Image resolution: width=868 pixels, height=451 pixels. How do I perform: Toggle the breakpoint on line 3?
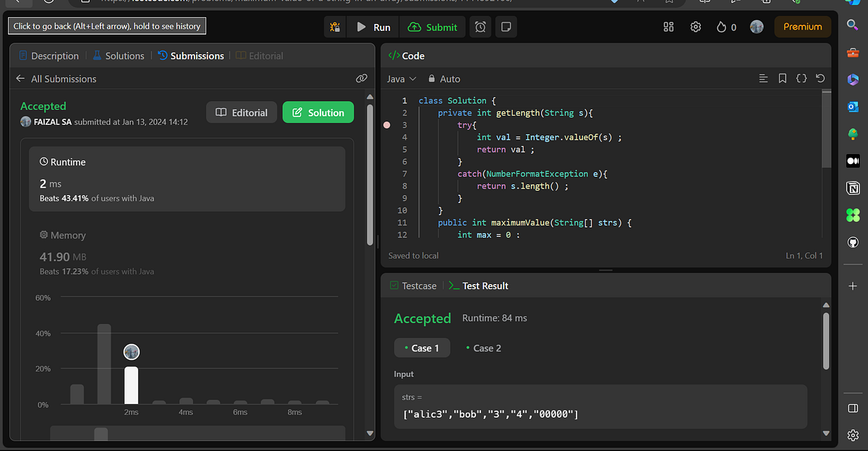pos(386,125)
